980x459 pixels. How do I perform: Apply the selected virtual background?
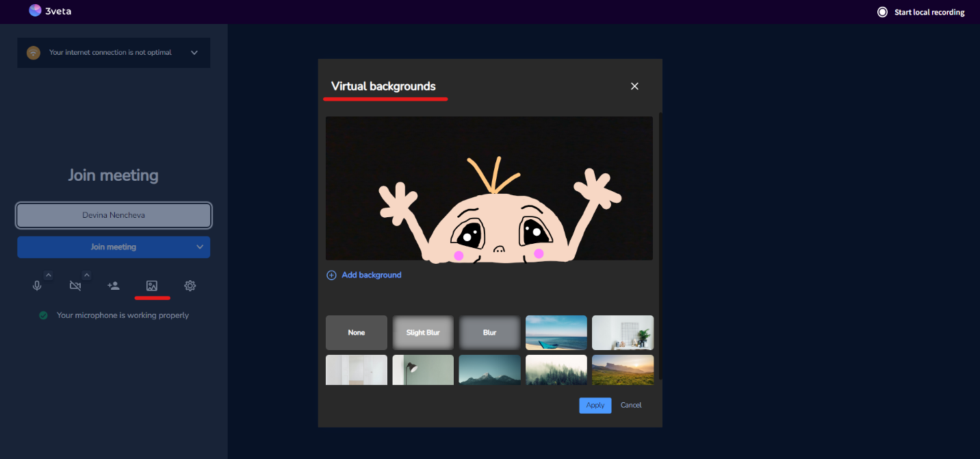click(x=595, y=405)
